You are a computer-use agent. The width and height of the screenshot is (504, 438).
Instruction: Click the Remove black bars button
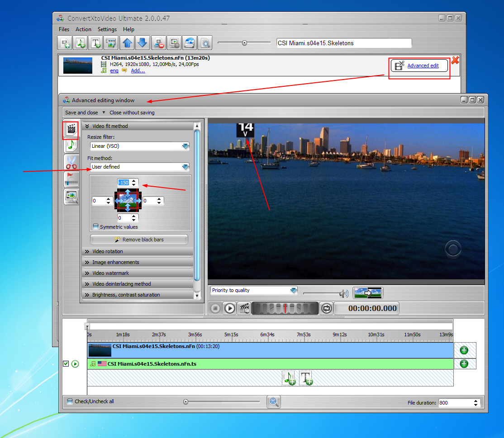pos(139,240)
